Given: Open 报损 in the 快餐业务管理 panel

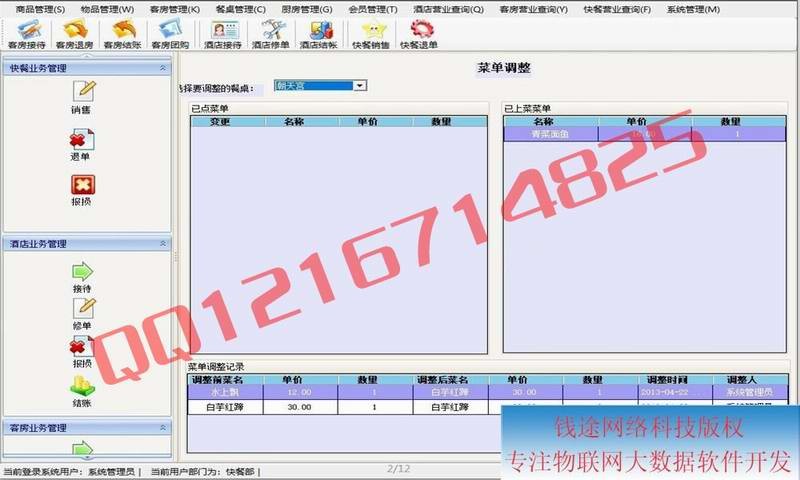Looking at the screenshot, I should tap(82, 190).
